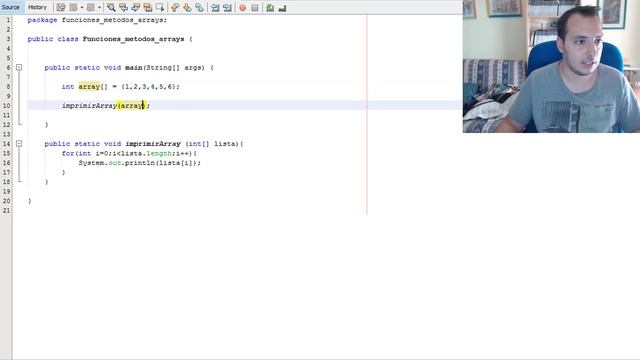
Task: Click line number 21 in gutter
Action: 6,211
